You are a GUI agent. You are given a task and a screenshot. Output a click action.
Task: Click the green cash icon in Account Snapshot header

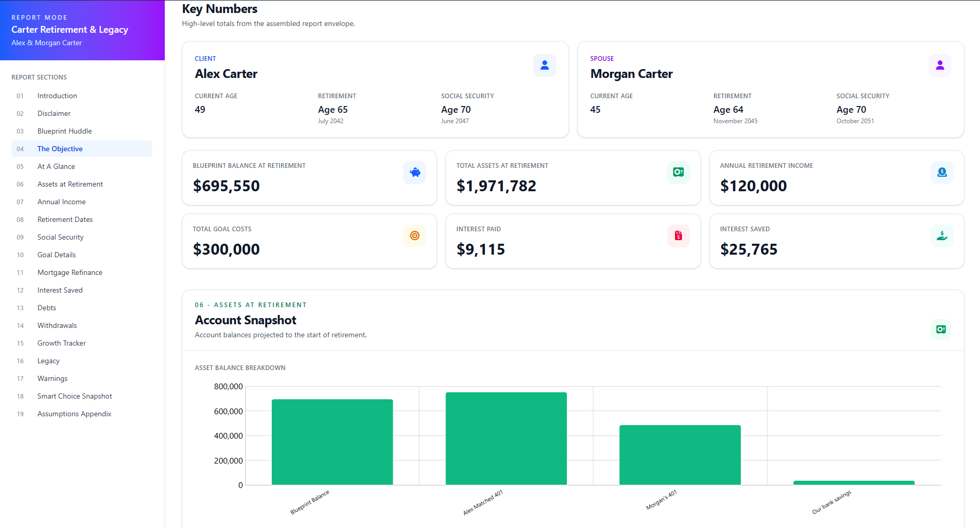coord(941,329)
